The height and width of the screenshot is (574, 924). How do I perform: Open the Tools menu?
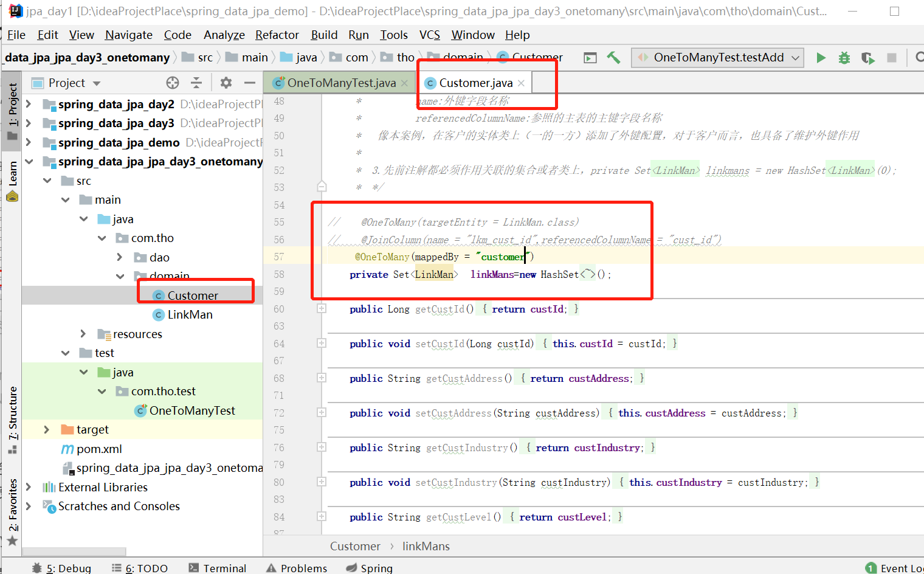click(394, 35)
